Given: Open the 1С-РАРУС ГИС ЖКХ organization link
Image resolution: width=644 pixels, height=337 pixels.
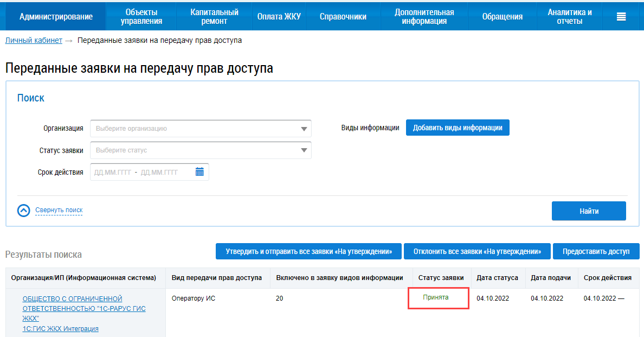Looking at the screenshot, I should click(84, 308).
